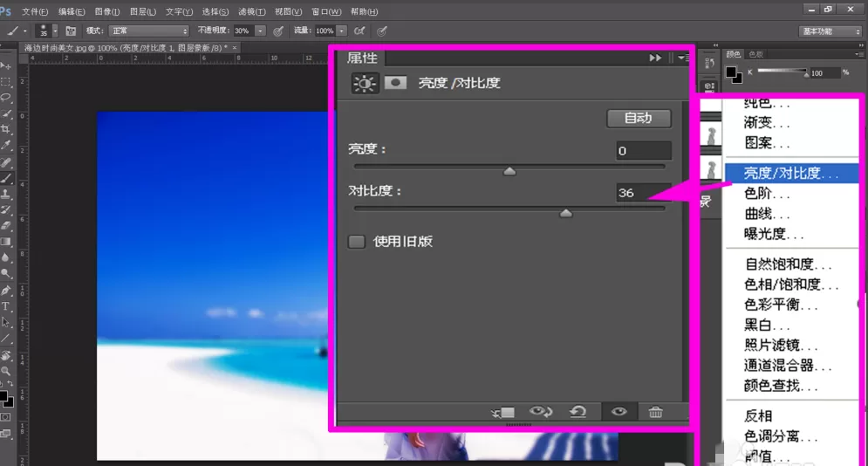The height and width of the screenshot is (466, 868).
Task: Open the 滤镜 menu
Action: pos(251,11)
